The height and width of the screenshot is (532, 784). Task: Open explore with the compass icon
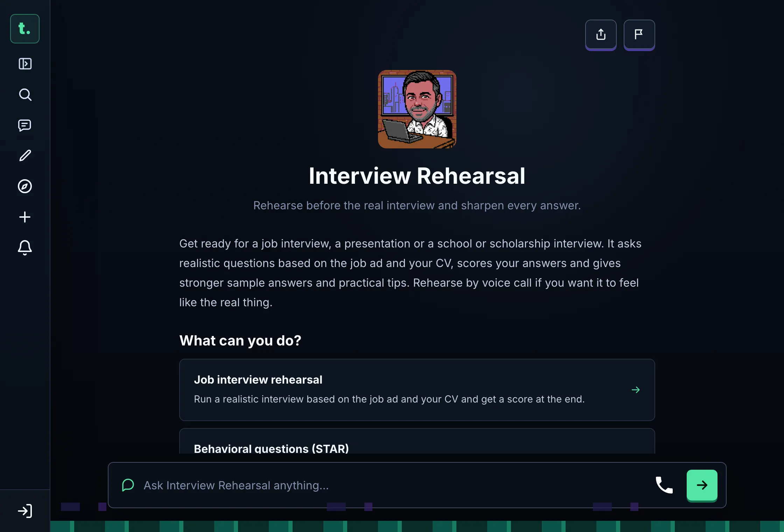(x=25, y=186)
